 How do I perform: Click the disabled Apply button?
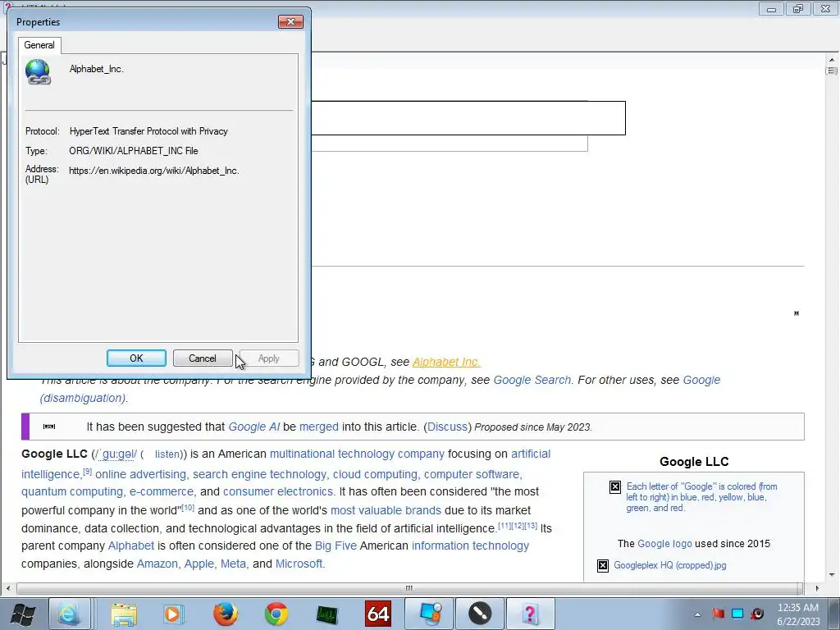(269, 358)
